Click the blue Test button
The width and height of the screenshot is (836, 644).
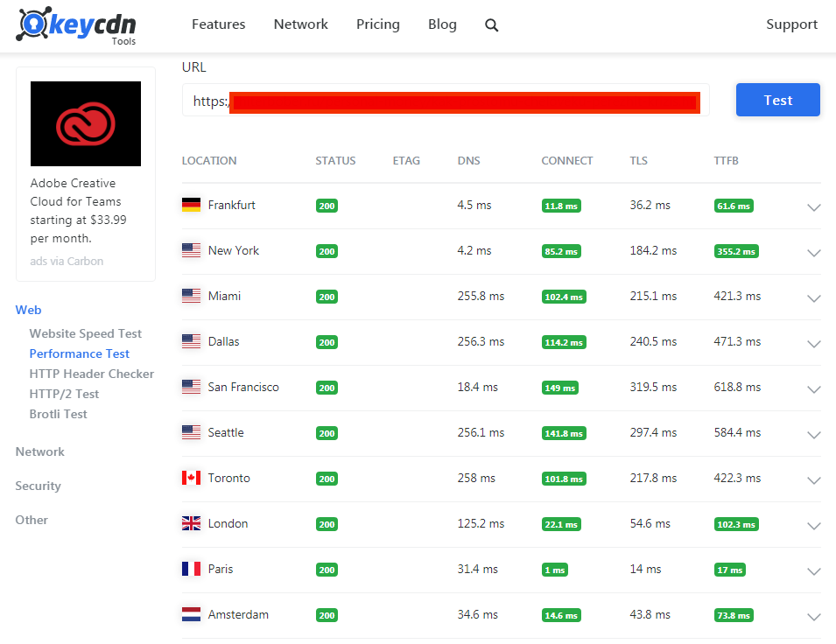point(778,100)
